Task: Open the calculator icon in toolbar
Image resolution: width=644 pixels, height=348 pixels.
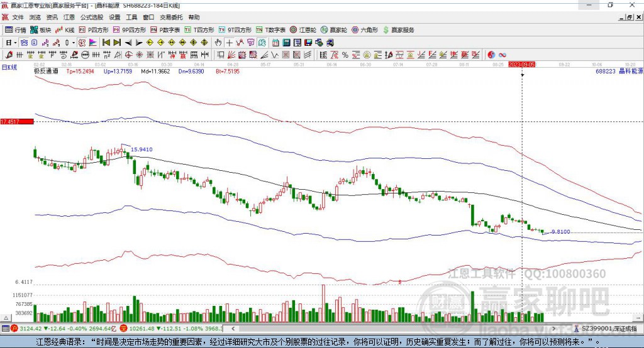Action: tap(287, 43)
